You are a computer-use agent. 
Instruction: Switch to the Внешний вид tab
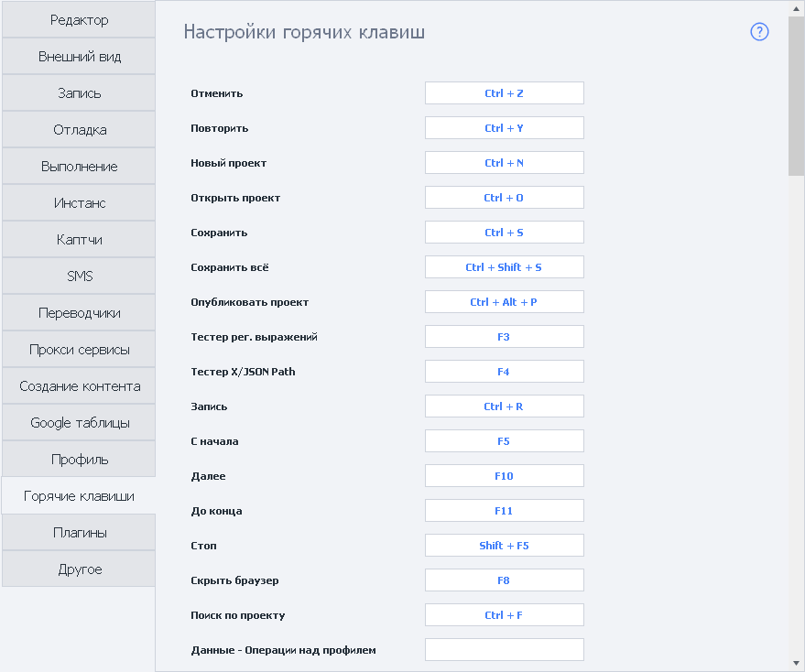(79, 57)
